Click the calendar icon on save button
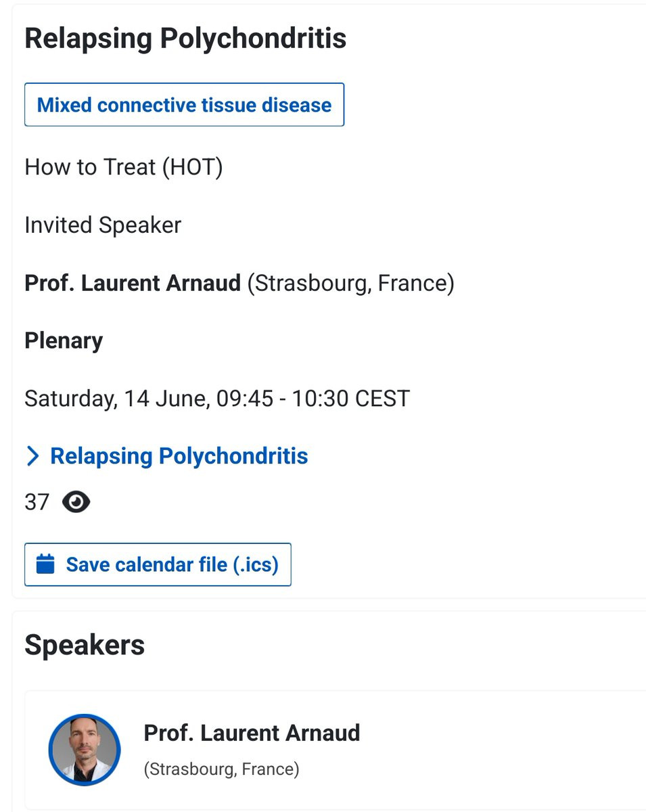Image resolution: width=646 pixels, height=812 pixels. point(45,564)
